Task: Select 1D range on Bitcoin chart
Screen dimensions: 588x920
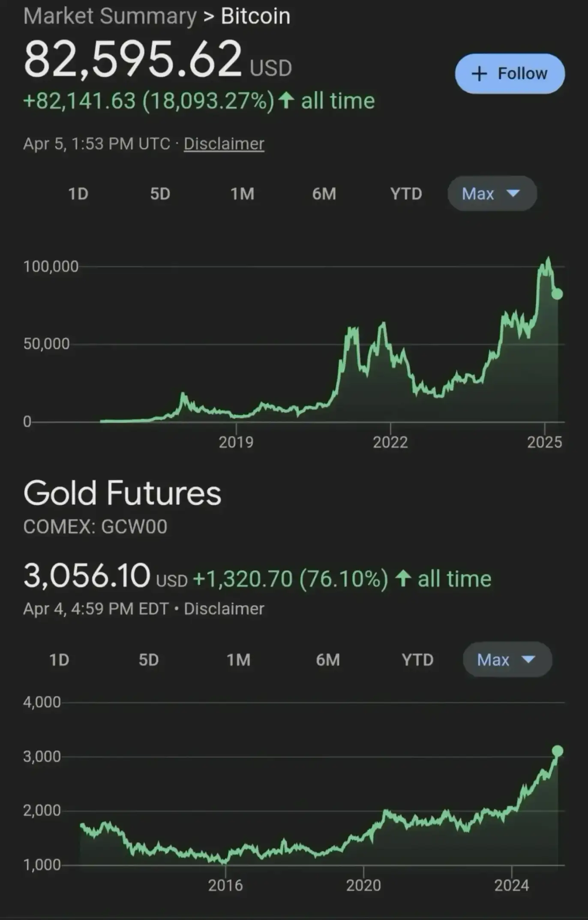Action: (x=78, y=194)
